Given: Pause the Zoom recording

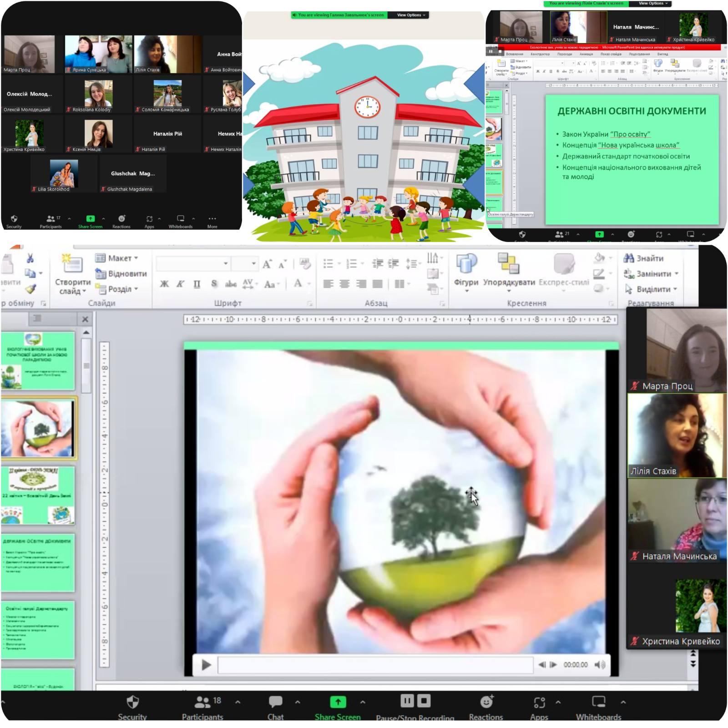Looking at the screenshot, I should (407, 701).
